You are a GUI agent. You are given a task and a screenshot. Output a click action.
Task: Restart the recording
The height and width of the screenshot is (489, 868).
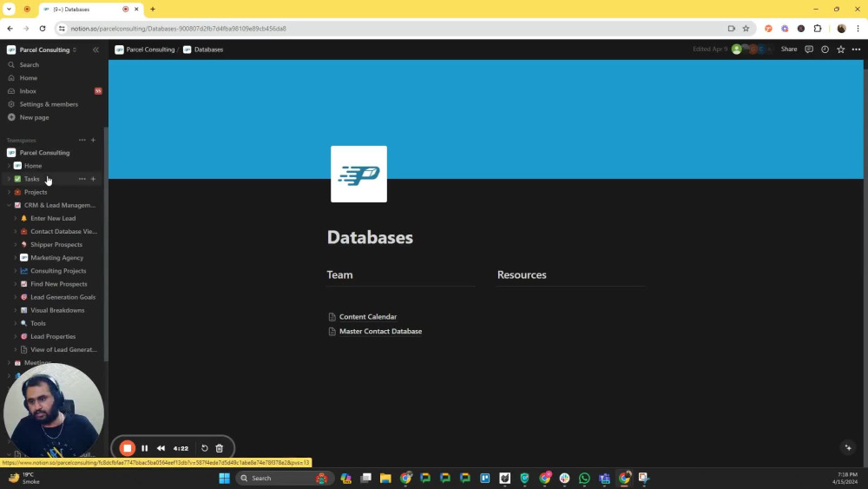coord(204,448)
